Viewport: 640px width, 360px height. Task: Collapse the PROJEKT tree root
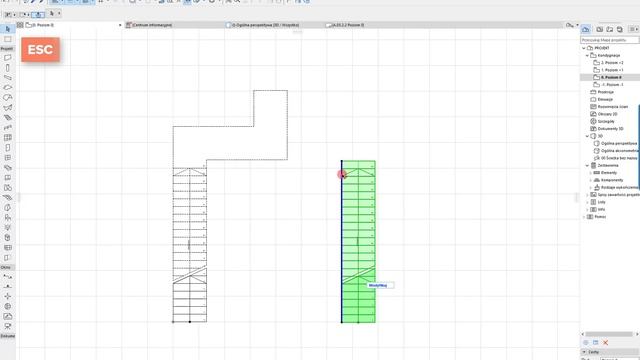tap(584, 48)
